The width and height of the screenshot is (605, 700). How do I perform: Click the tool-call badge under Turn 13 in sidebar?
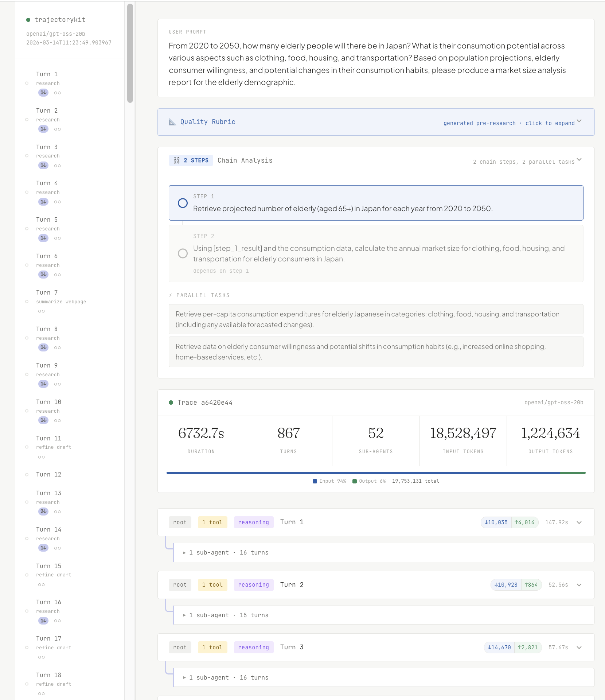(43, 512)
